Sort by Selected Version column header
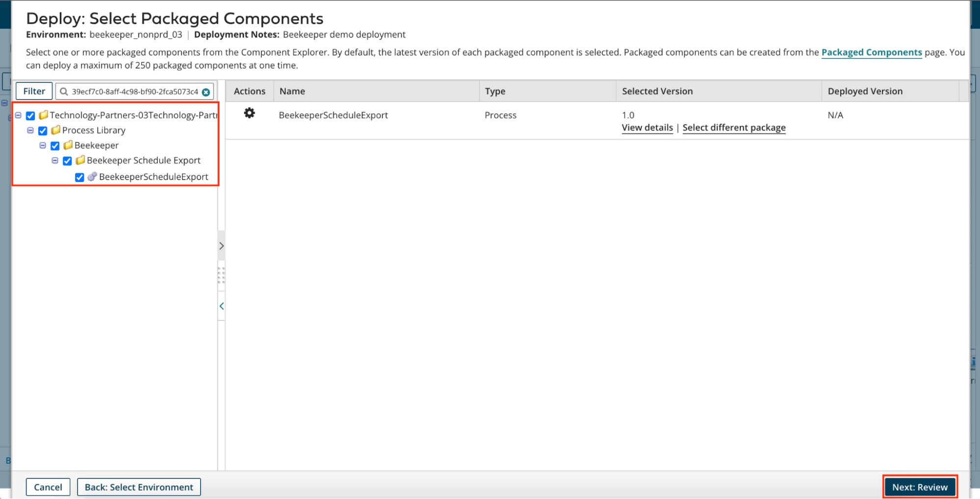This screenshot has width=980, height=499. click(x=657, y=91)
